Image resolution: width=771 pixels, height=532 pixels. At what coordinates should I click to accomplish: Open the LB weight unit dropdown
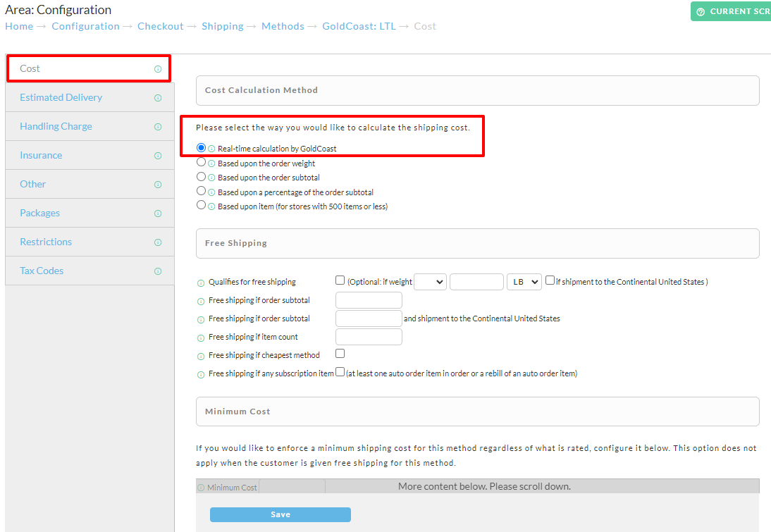[x=524, y=282]
